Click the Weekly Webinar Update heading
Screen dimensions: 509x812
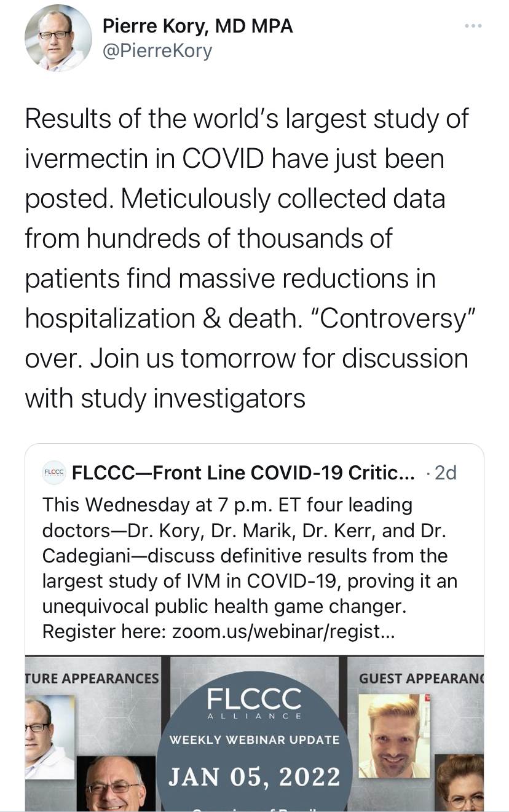tap(254, 739)
